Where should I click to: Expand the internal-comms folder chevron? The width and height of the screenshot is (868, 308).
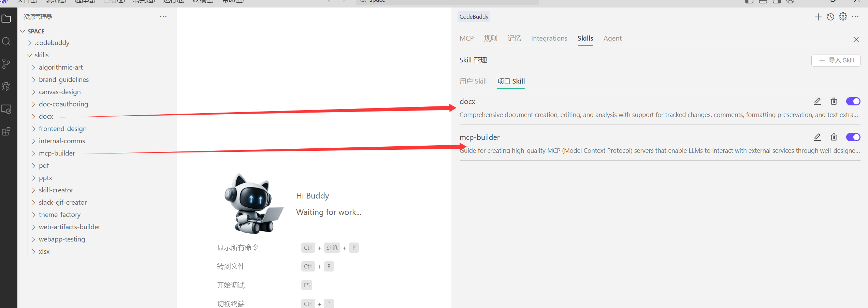(33, 141)
